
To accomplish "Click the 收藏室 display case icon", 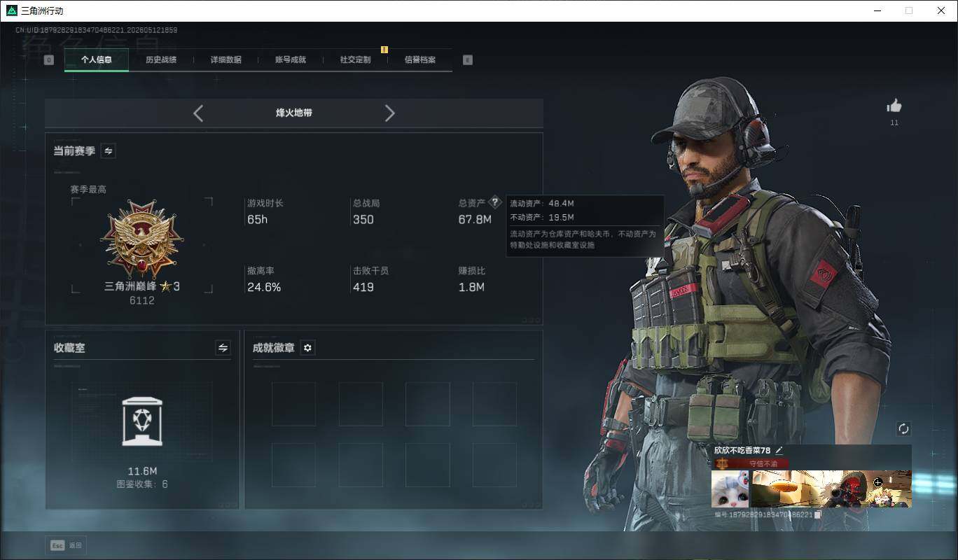I will (141, 421).
